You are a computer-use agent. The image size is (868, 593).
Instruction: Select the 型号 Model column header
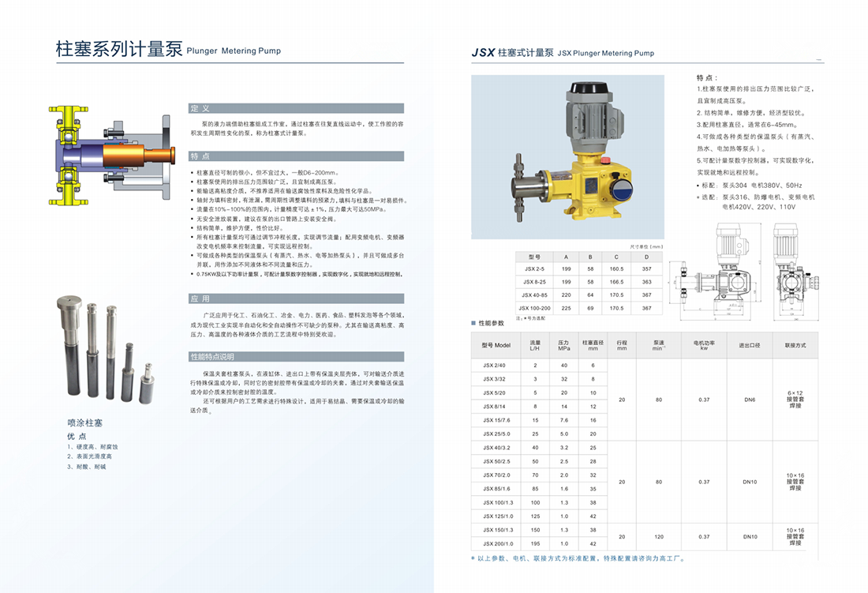[x=496, y=346]
